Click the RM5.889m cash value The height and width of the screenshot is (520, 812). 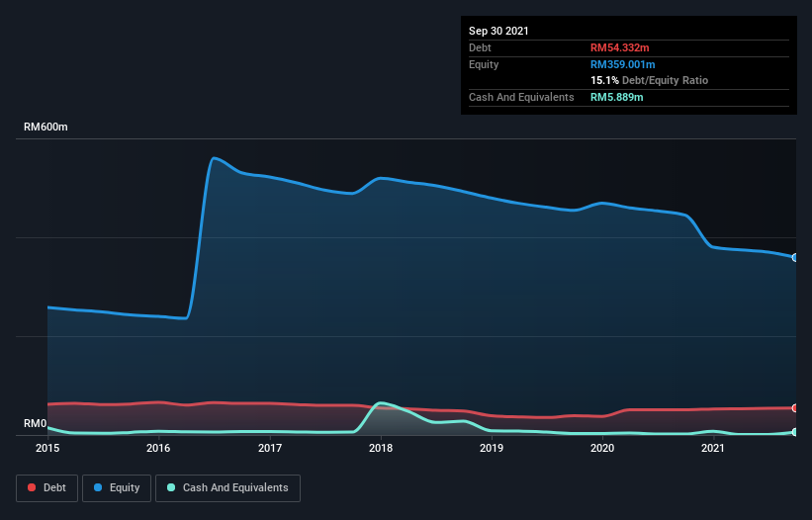[617, 97]
